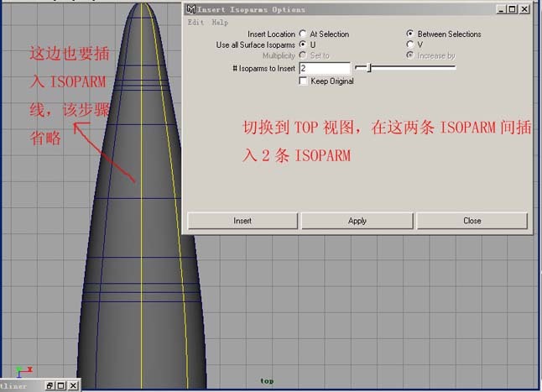Minimize the Insert Isoparms Options window
Screen dimensions: 542x392
pos(501,9)
